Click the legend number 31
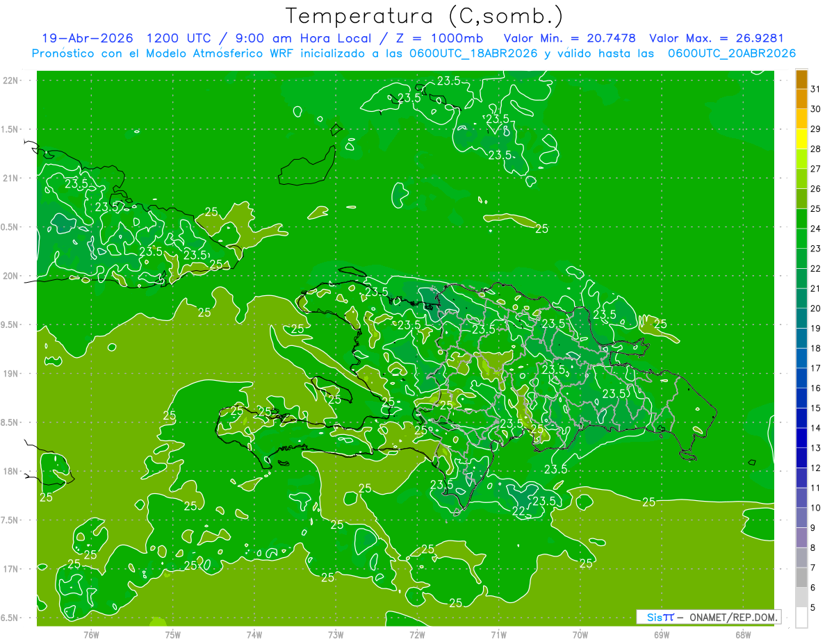This screenshot has height=644, width=834. pos(816,89)
